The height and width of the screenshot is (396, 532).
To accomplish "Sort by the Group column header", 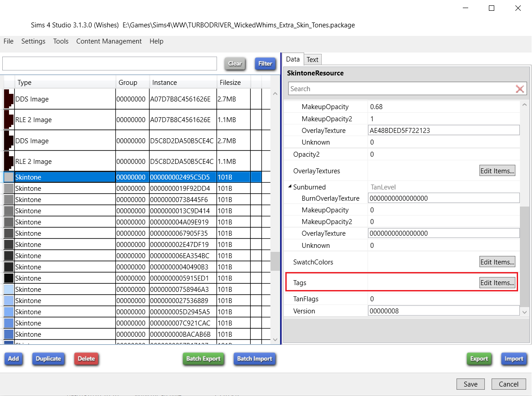I will tap(132, 82).
